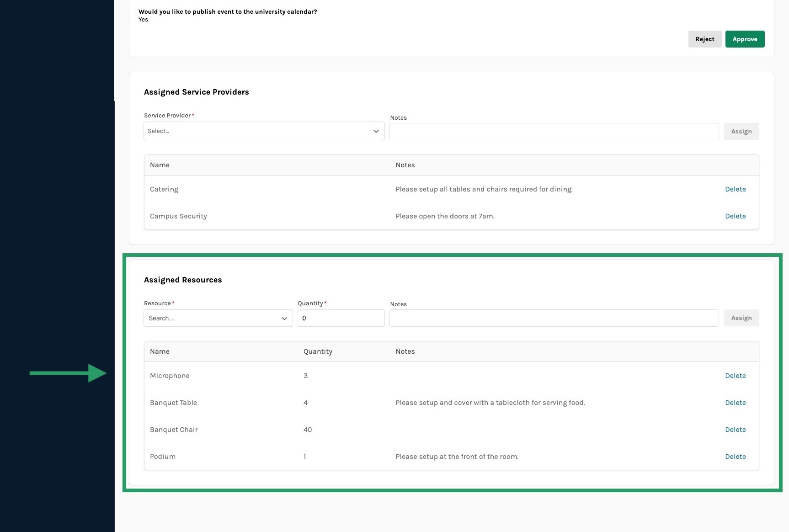Click the Quantity column header

point(318,351)
